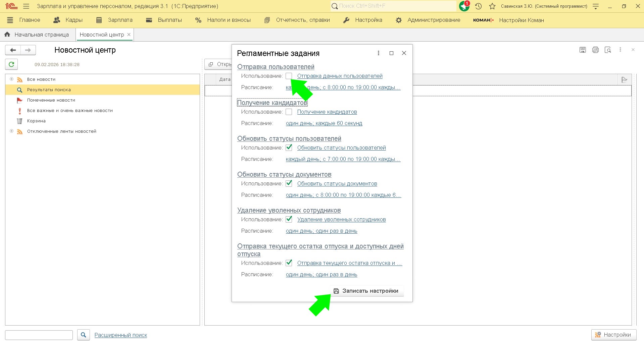Click the save diskette icon at top right
Viewport: 644px width, 346px height.
583,50
